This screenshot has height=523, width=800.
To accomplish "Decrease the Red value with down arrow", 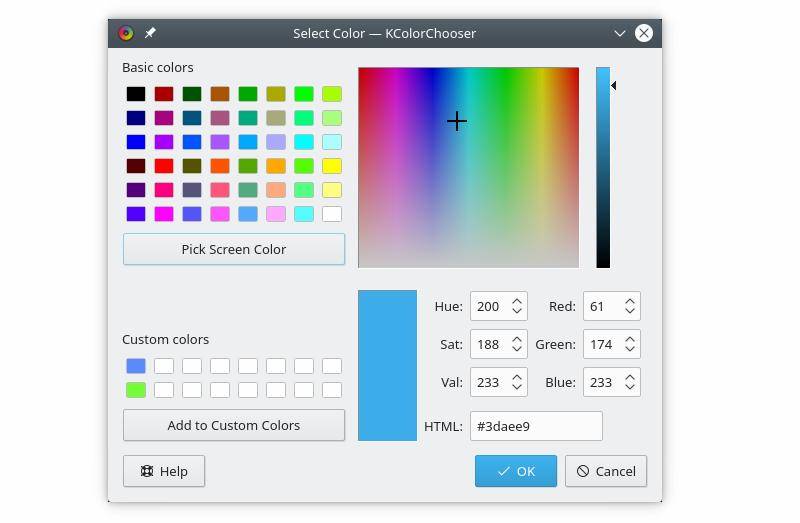I will coord(630,311).
